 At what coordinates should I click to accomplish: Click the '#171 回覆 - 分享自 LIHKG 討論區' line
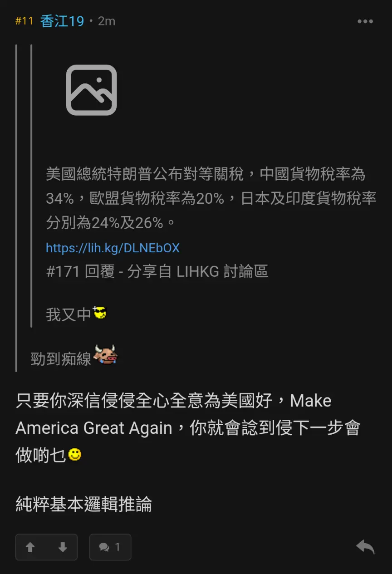click(157, 271)
